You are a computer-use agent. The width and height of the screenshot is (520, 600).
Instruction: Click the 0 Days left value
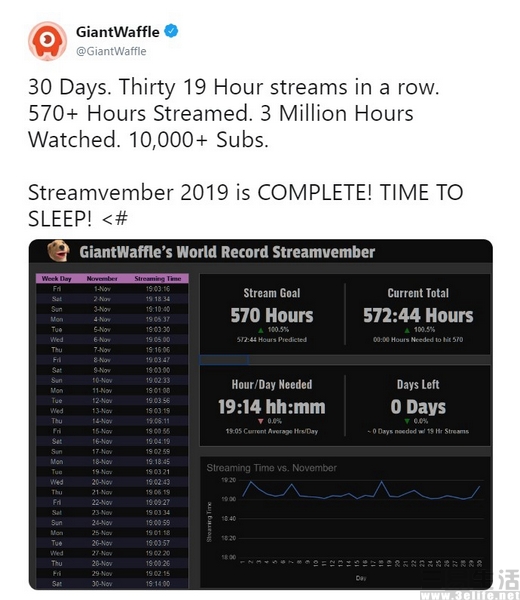(x=418, y=407)
